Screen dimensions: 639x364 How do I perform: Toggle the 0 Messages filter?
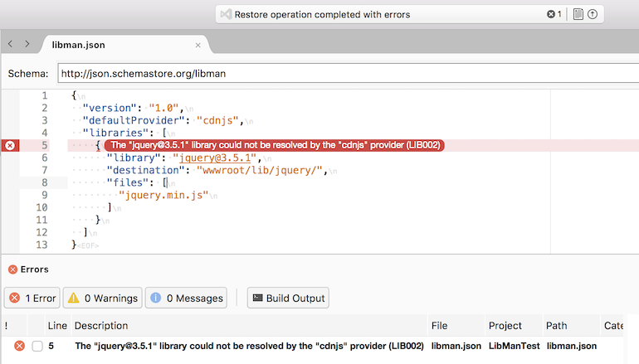point(186,298)
